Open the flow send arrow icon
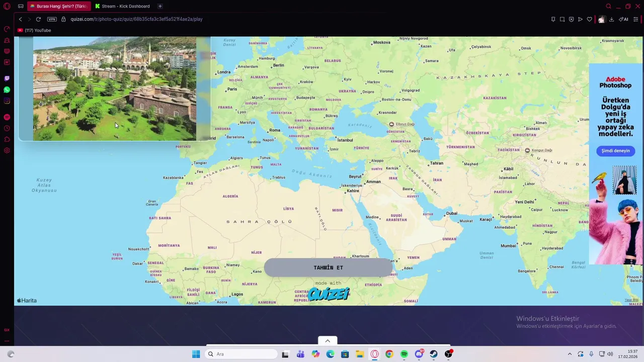 [580, 19]
